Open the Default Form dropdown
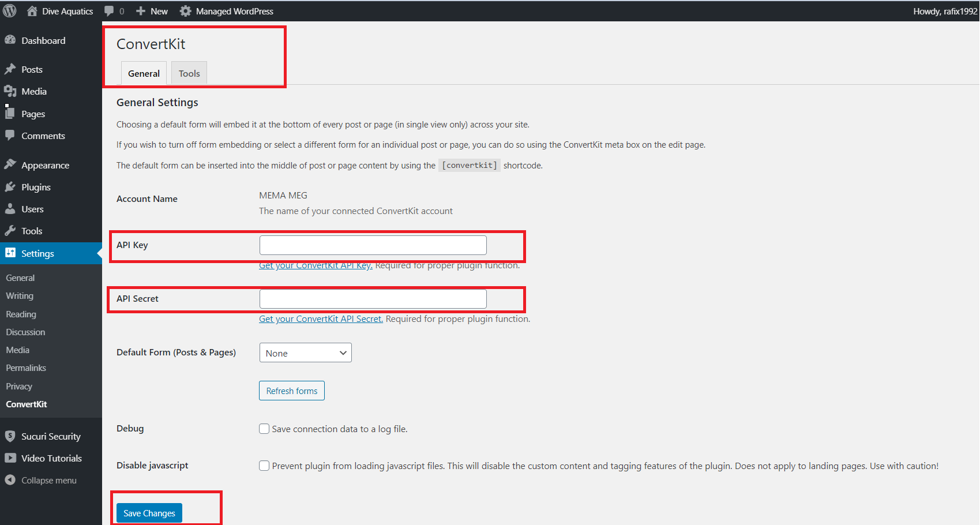This screenshot has height=525, width=980. (x=305, y=352)
